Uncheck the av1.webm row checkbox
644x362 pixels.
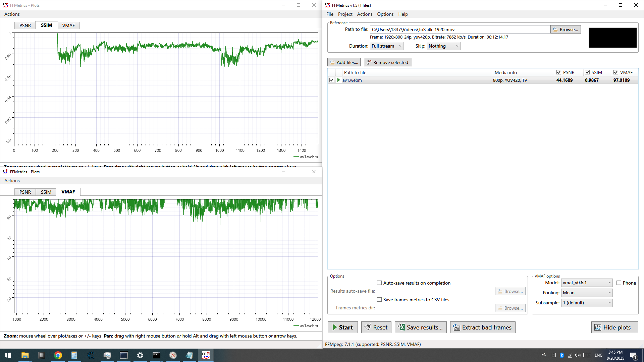[332, 80]
